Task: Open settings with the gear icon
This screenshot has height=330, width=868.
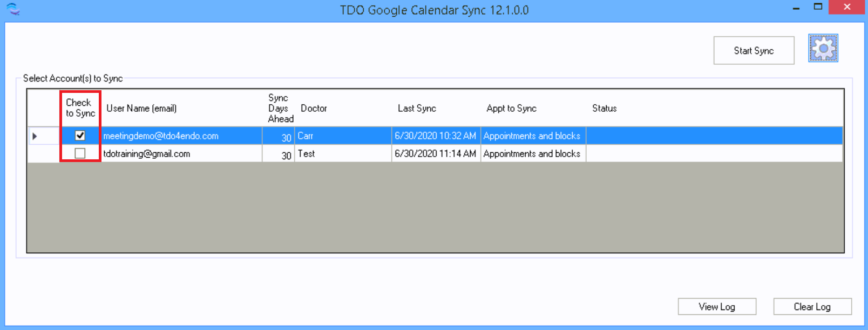Action: point(823,49)
